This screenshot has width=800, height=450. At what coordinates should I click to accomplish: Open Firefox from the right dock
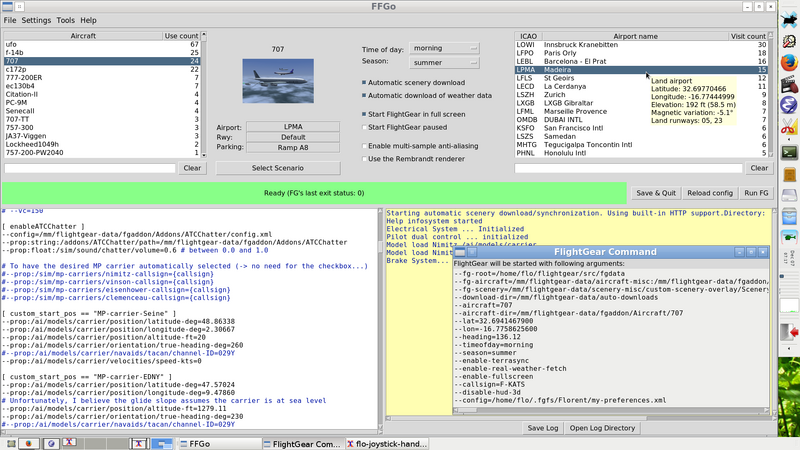click(789, 63)
